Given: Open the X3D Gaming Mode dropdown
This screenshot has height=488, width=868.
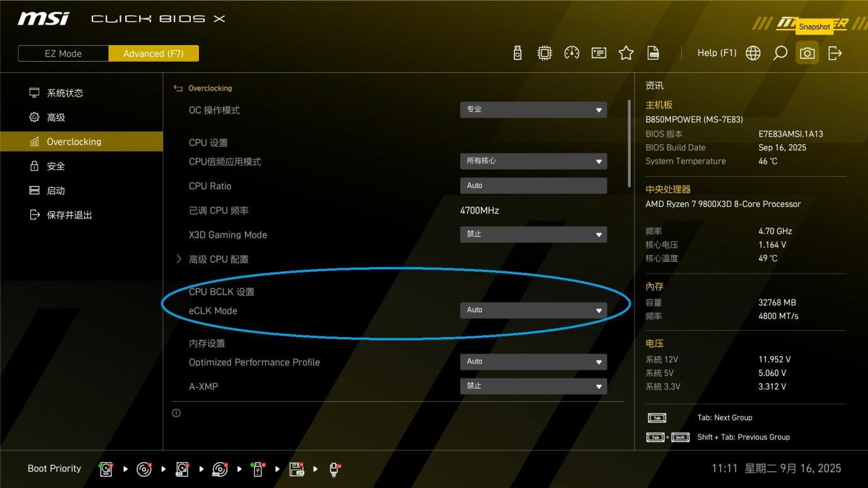Looking at the screenshot, I should point(533,234).
